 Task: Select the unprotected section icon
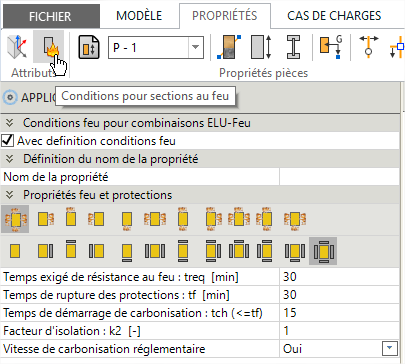tap(15, 251)
